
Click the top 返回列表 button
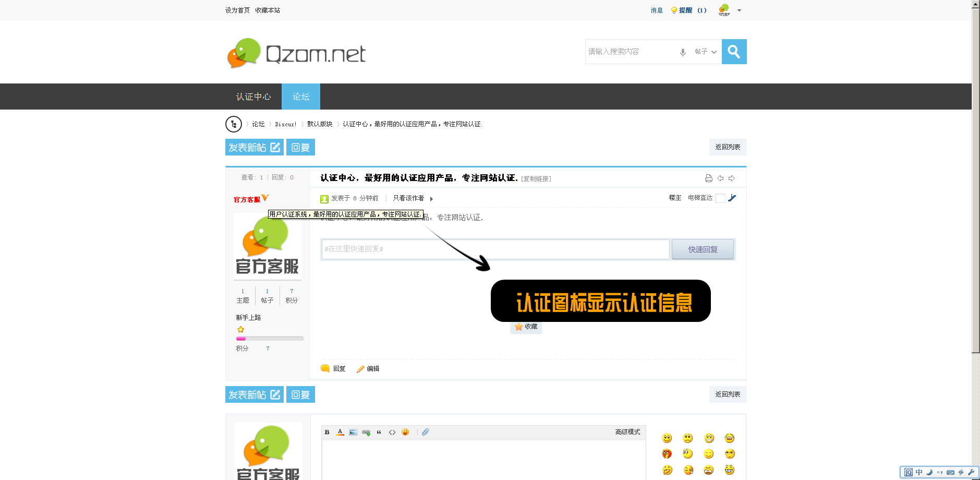tap(728, 147)
